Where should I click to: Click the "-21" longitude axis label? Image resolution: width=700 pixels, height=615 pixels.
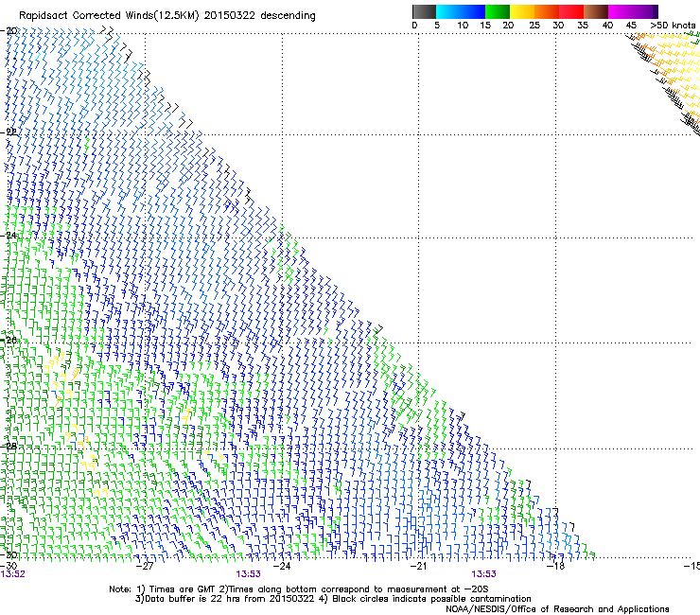[418, 566]
